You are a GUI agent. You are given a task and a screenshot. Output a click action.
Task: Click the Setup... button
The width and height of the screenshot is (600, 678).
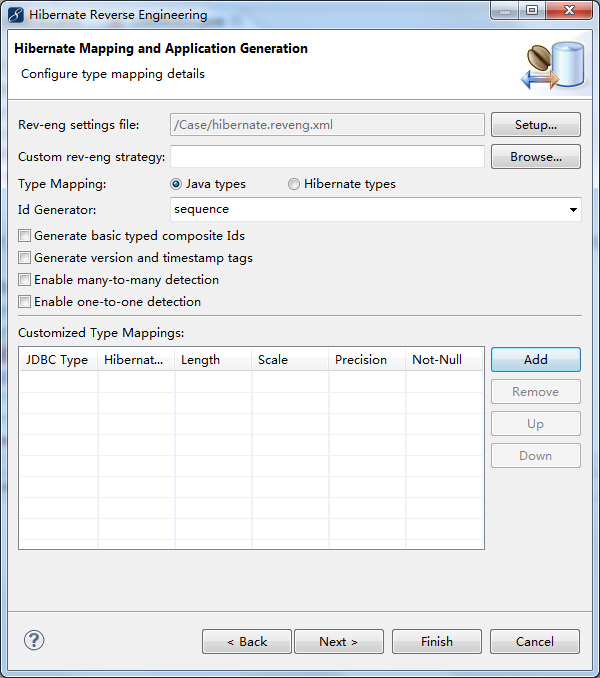pos(536,125)
